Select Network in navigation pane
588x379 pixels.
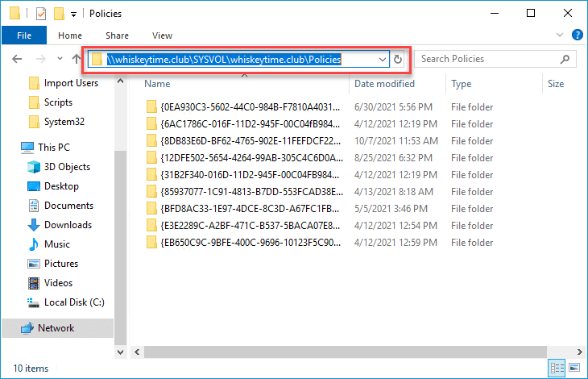57,328
